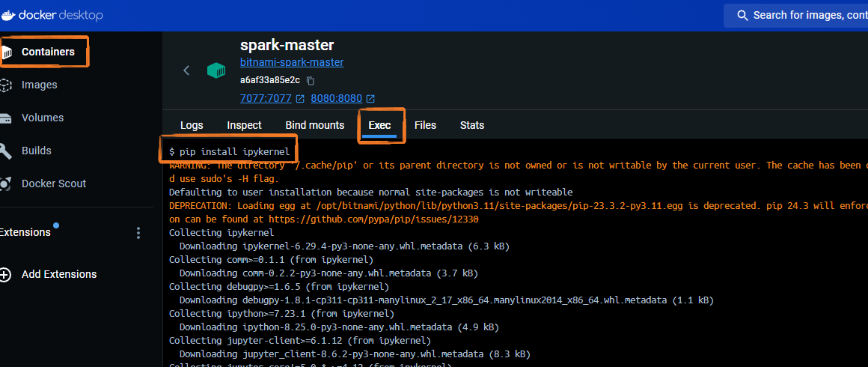
Task: Click the Images sidebar icon
Action: pyautogui.click(x=5, y=85)
